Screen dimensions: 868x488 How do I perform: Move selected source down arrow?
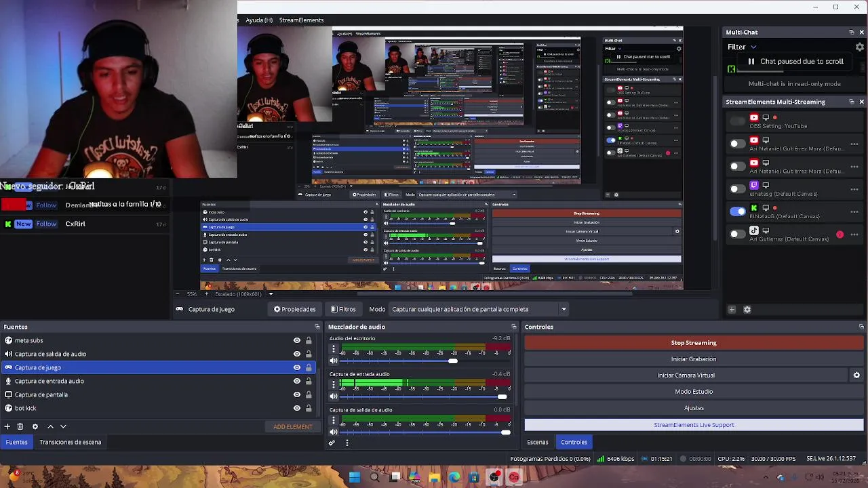(x=63, y=426)
